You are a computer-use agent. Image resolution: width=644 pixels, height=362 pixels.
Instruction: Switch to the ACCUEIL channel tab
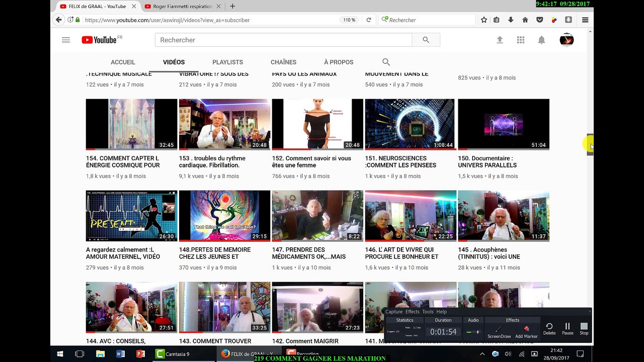[123, 62]
